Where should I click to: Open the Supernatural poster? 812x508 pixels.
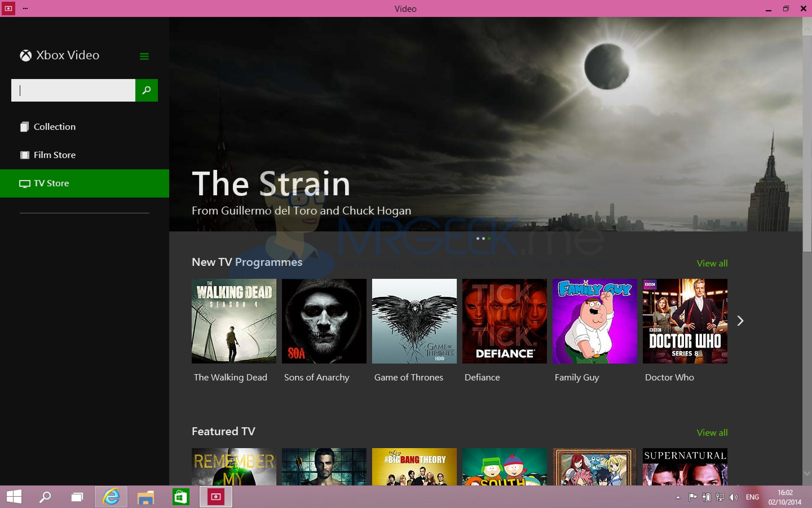[685, 467]
